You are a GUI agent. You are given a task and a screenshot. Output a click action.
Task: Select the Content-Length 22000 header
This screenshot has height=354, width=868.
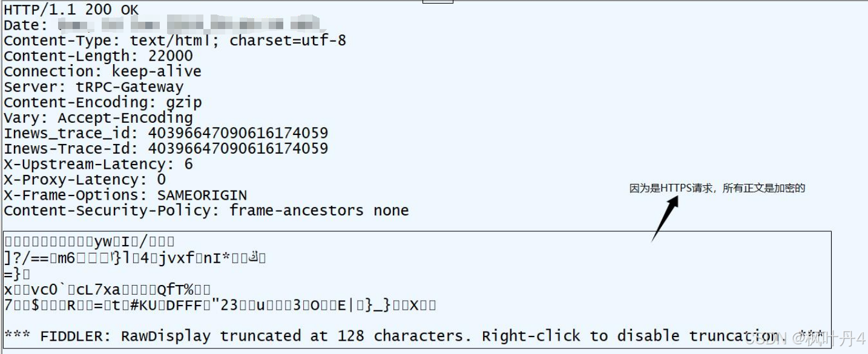(x=98, y=56)
